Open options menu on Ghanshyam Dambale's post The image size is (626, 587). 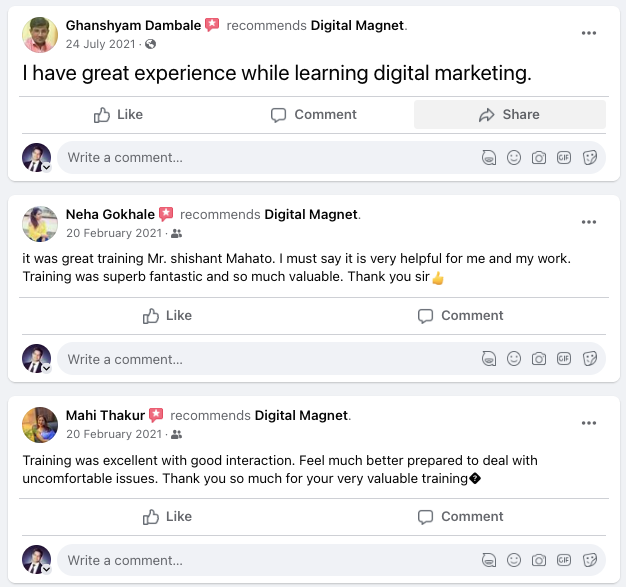pos(590,33)
